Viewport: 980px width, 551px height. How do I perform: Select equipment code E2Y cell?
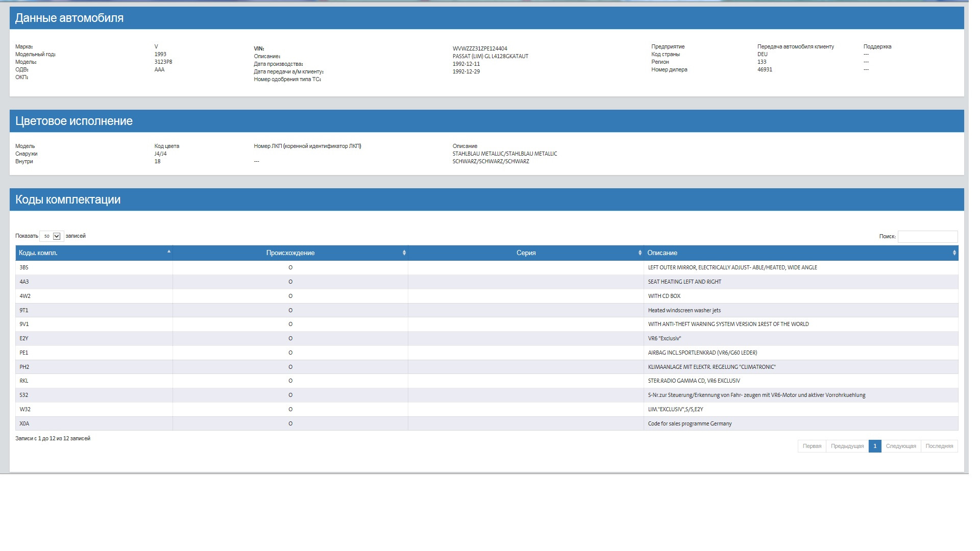[94, 338]
